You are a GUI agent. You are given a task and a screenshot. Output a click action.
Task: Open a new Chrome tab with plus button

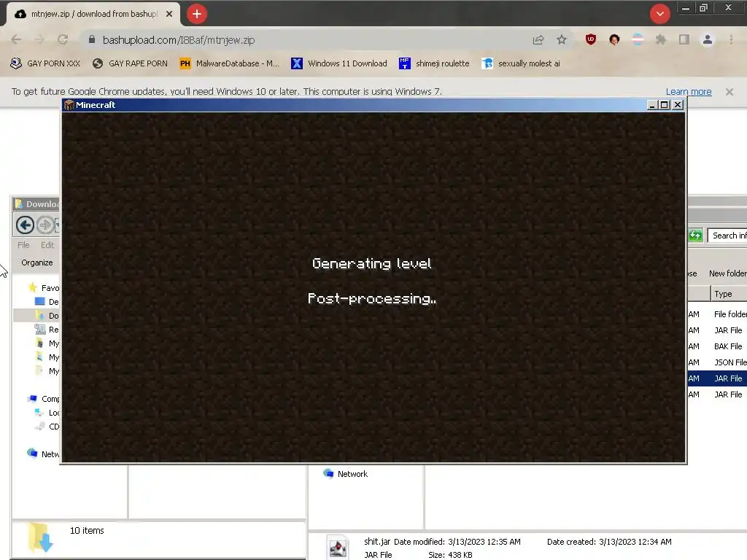point(197,14)
